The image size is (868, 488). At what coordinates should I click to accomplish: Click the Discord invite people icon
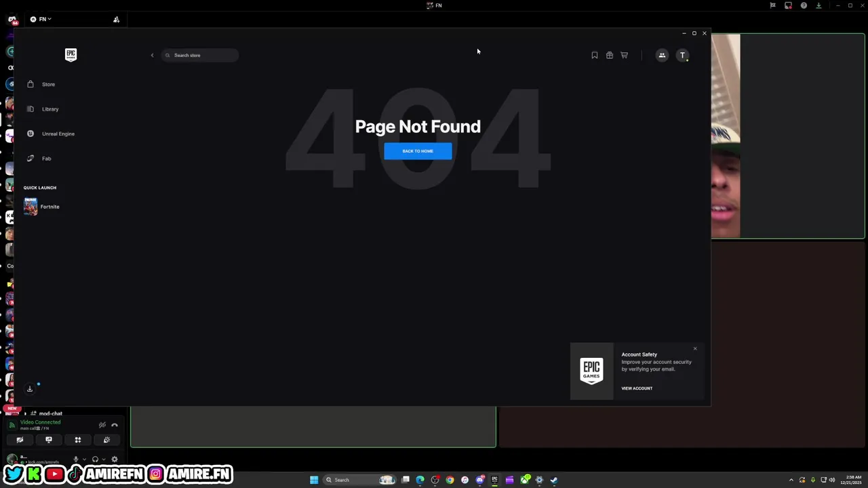click(116, 19)
